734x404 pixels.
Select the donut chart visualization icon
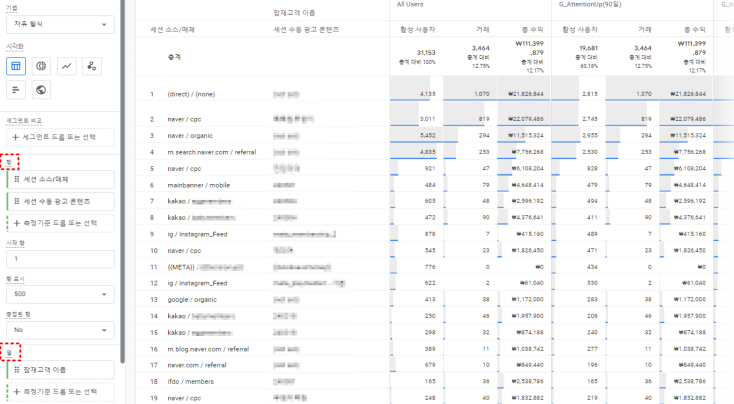click(41, 66)
